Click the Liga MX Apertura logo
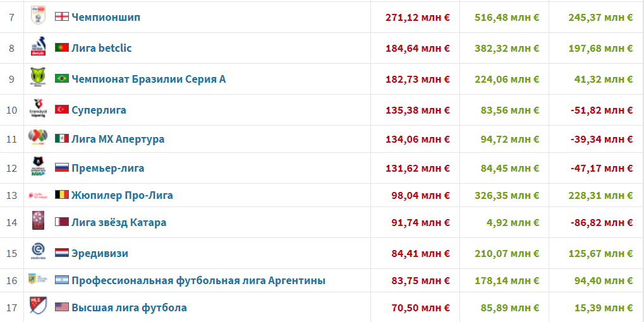644x322 pixels. [x=38, y=138]
